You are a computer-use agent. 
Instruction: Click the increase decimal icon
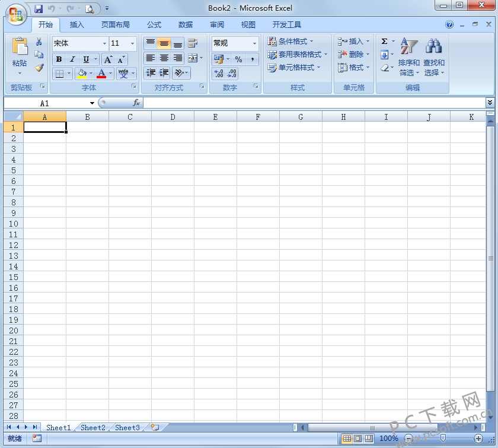pyautogui.click(x=217, y=74)
